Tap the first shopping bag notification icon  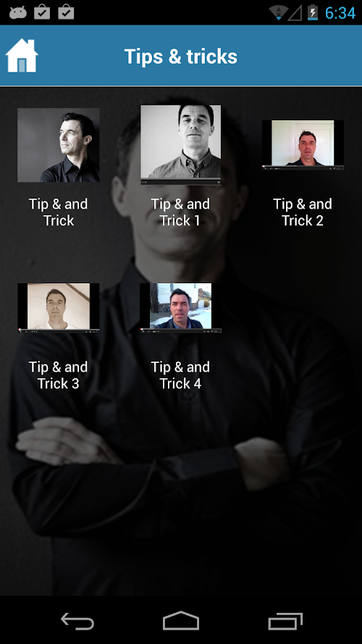(42, 12)
